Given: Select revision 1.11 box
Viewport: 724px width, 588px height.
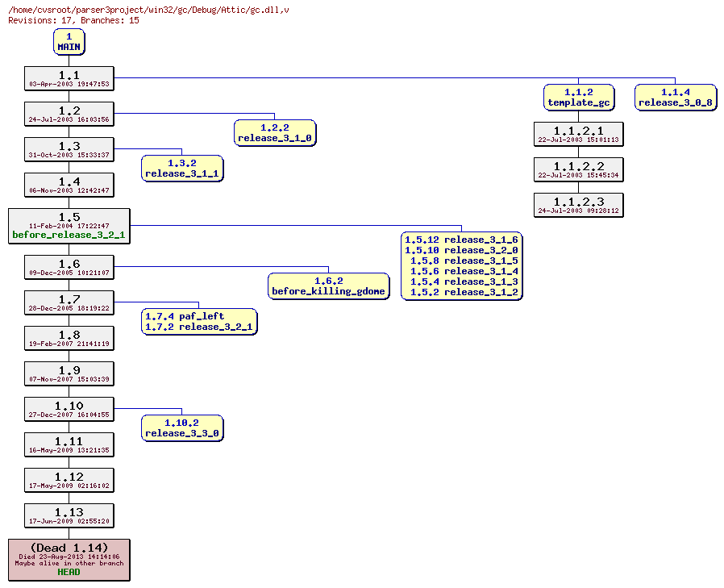Looking at the screenshot, I should click(69, 445).
